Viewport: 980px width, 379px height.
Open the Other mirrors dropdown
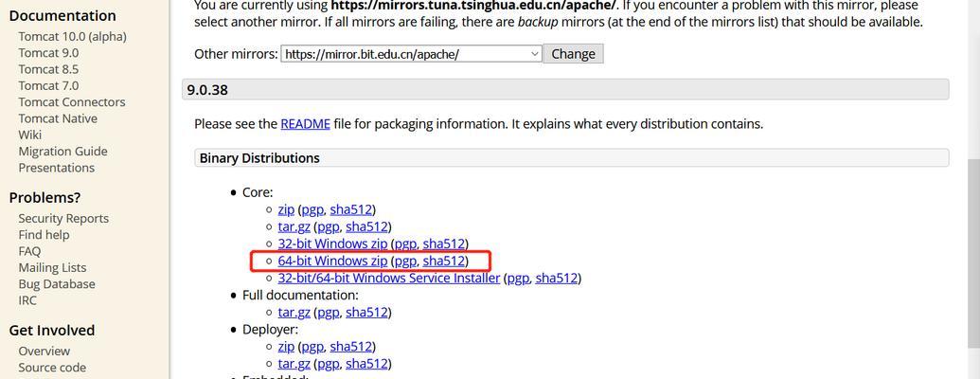click(411, 54)
